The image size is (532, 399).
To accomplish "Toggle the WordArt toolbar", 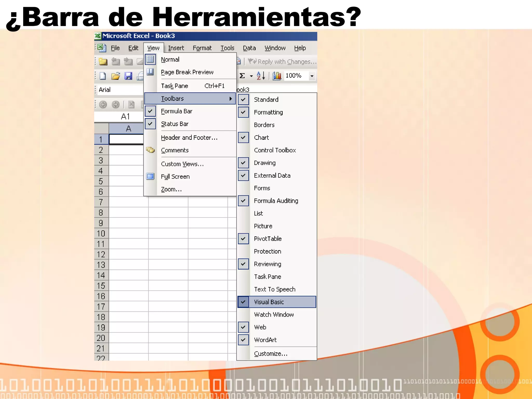I will [277, 340].
